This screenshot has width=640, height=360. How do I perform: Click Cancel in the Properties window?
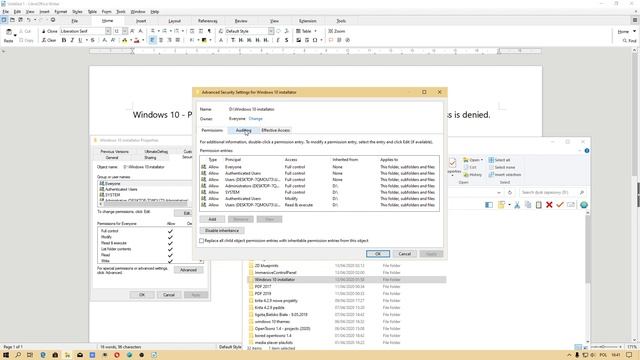[x=169, y=295]
